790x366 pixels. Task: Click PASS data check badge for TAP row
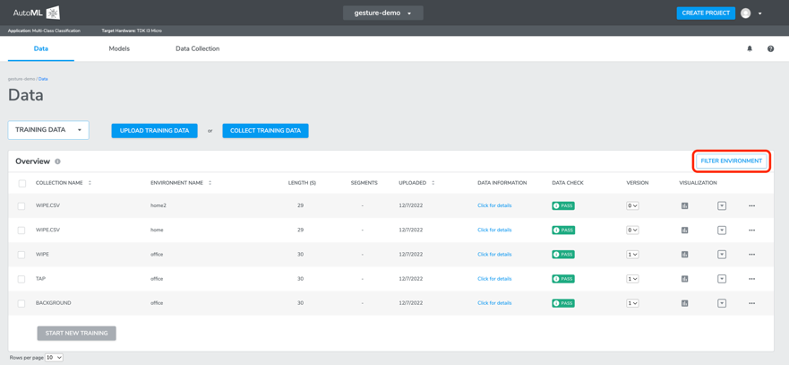click(x=563, y=279)
